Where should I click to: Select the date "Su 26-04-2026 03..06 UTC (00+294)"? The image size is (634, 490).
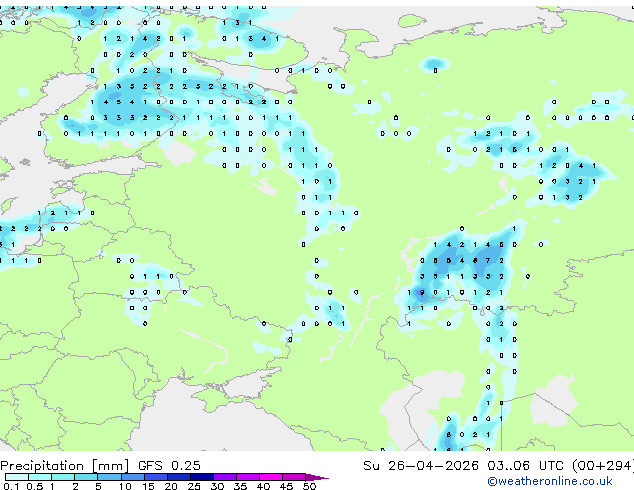(x=498, y=466)
